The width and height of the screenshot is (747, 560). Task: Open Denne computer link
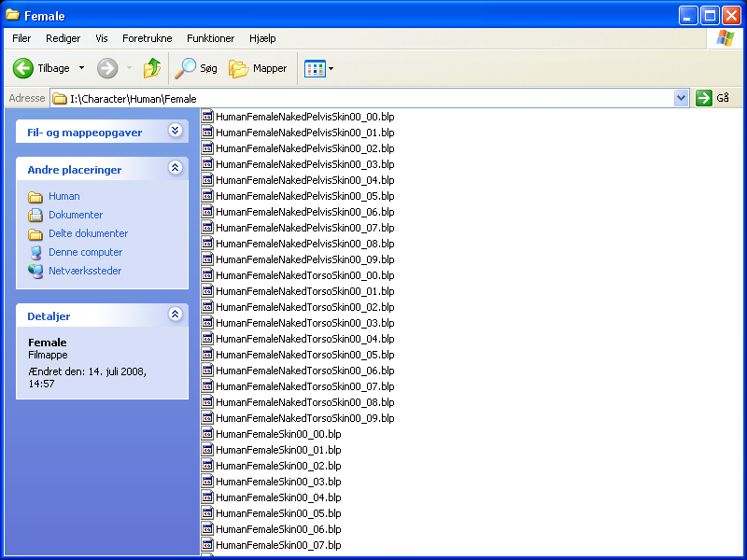[x=85, y=252]
